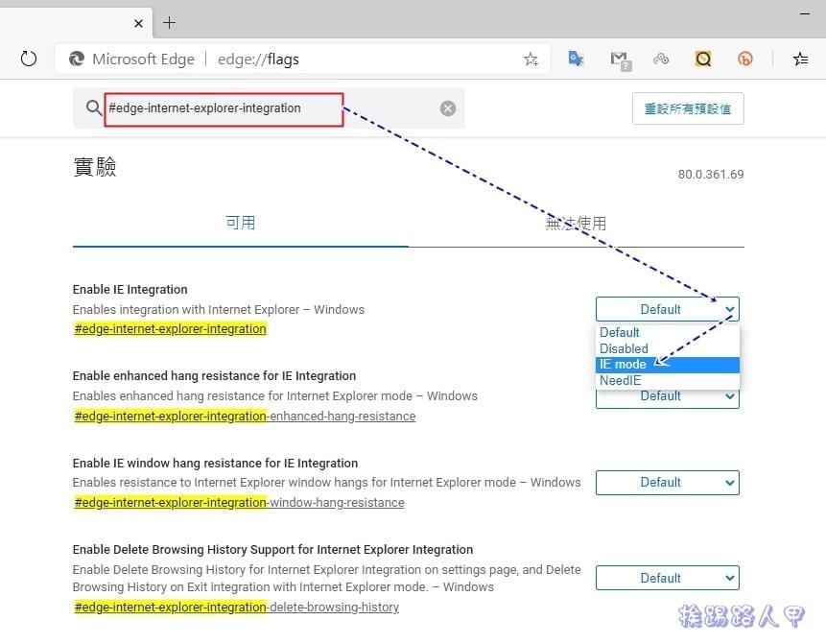This screenshot has width=826, height=644.
Task: Click the Enable IE Integration heading
Action: [x=130, y=289]
